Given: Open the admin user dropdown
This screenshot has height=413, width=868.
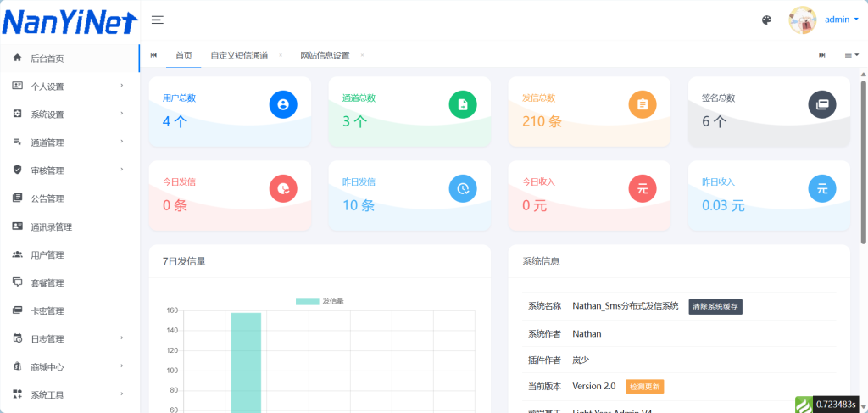Looking at the screenshot, I should coord(842,20).
